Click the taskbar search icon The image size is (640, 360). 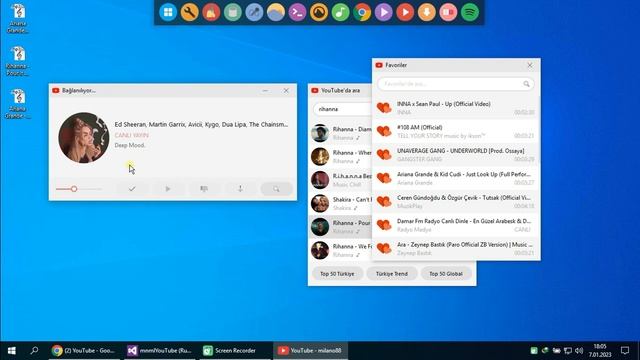pos(34,351)
